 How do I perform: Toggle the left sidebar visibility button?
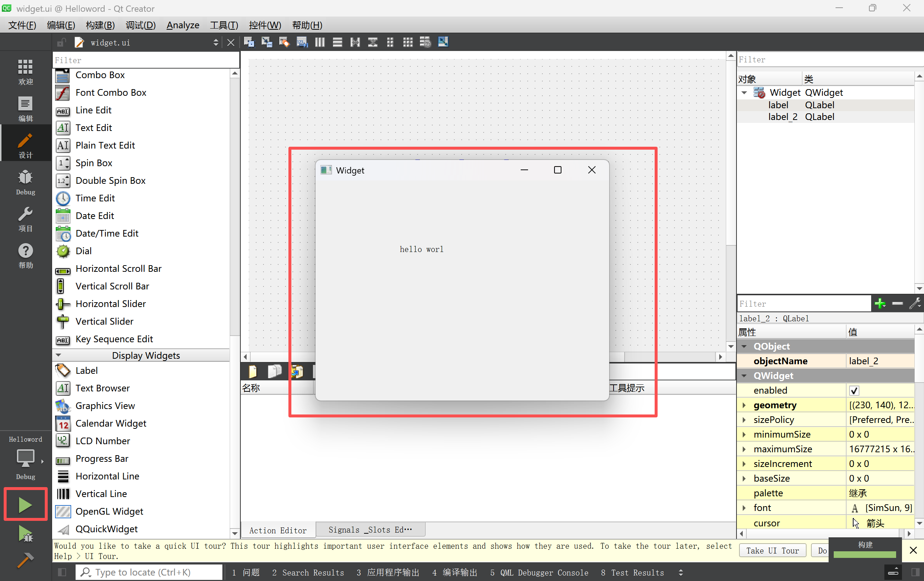click(62, 572)
